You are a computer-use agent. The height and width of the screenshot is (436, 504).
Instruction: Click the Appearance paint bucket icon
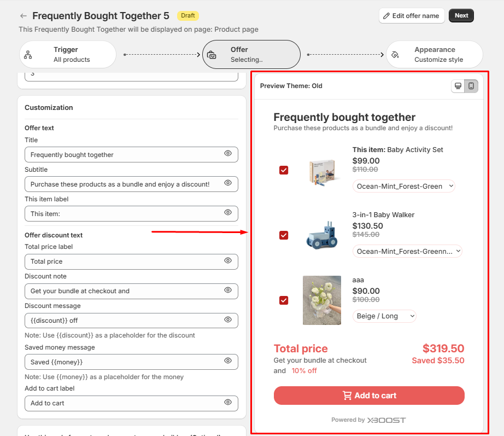pos(395,55)
